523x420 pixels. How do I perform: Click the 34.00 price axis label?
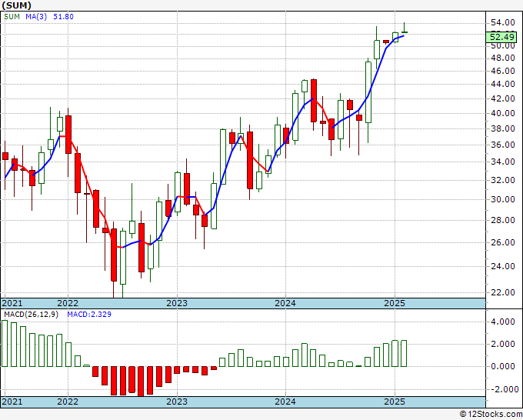pyautogui.click(x=503, y=162)
